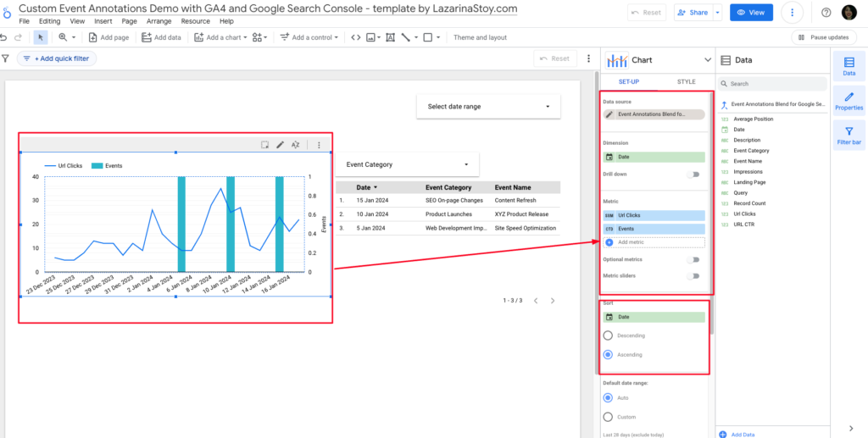
Task: Click the data source edit pencil icon
Action: click(609, 114)
